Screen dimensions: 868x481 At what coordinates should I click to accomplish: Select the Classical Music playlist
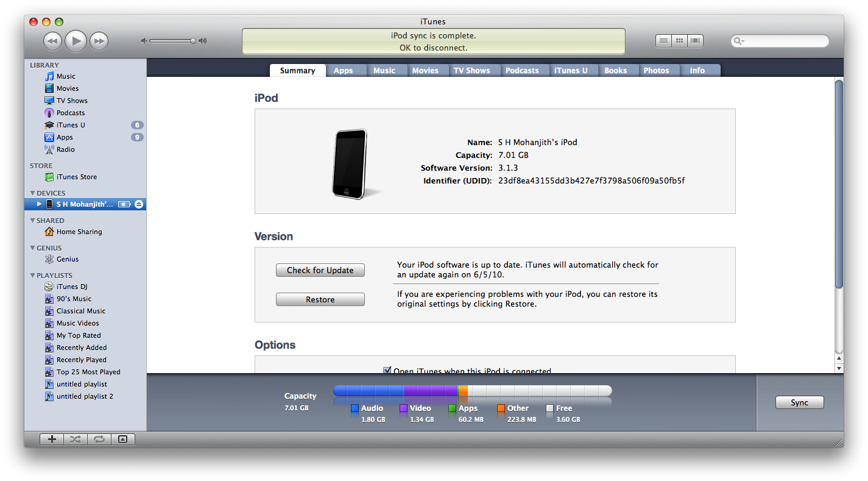[x=81, y=311]
